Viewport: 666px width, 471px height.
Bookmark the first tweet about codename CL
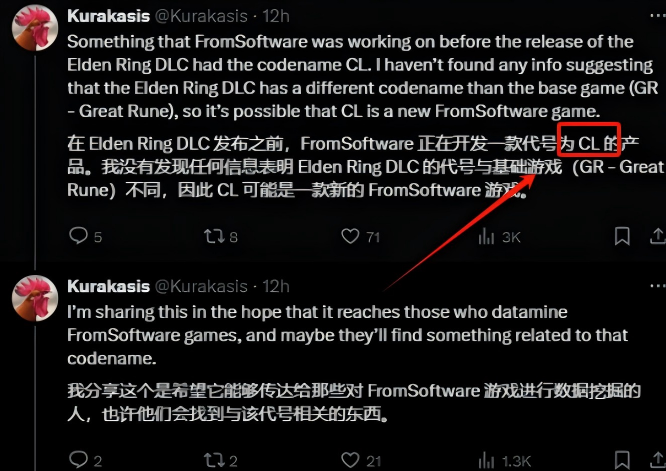click(x=622, y=236)
